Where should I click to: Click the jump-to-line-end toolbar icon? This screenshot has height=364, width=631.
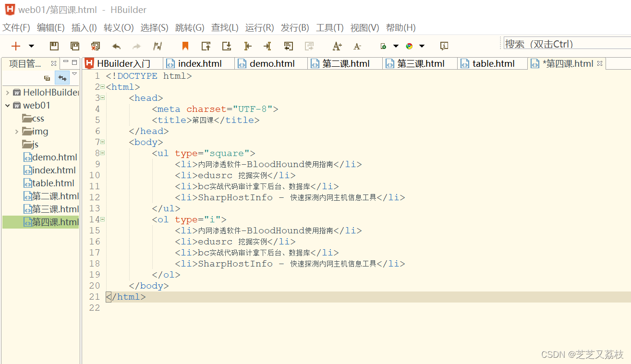point(267,46)
